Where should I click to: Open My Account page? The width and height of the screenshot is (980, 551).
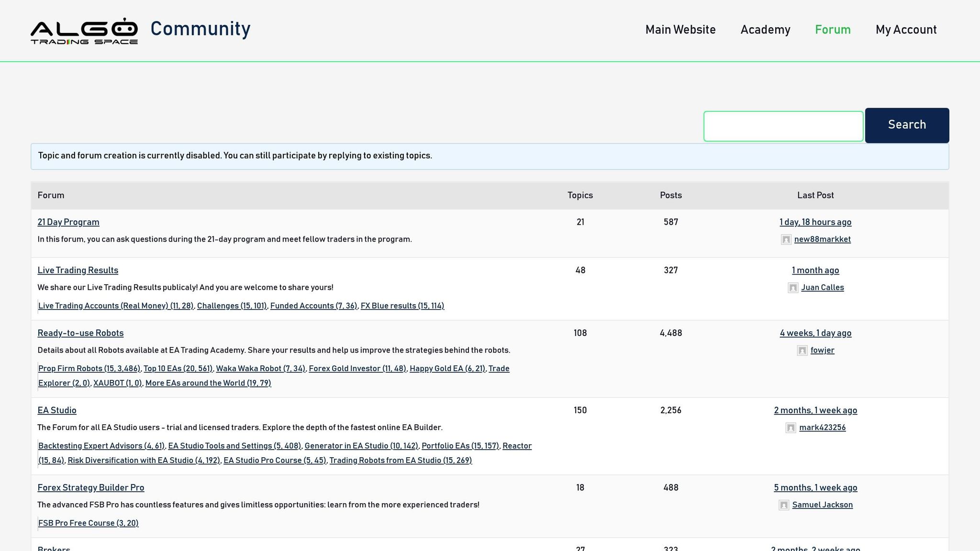click(x=906, y=30)
